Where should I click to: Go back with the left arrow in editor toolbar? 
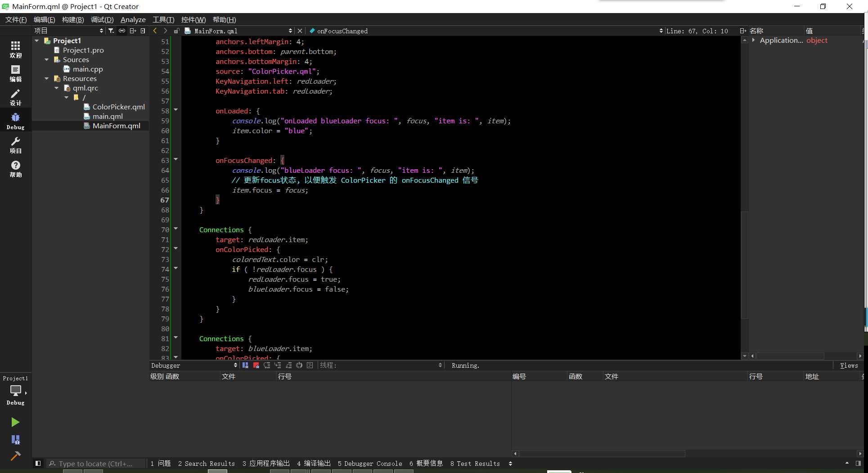click(x=155, y=31)
